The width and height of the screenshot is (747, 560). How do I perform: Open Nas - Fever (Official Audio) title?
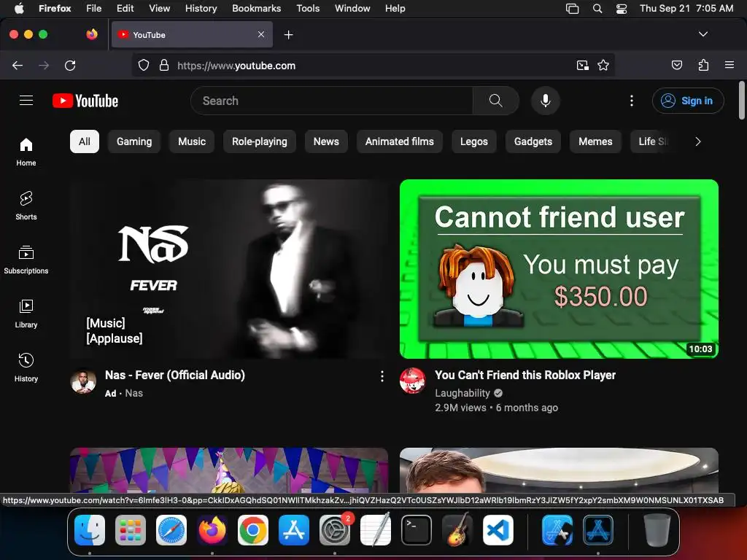point(175,376)
